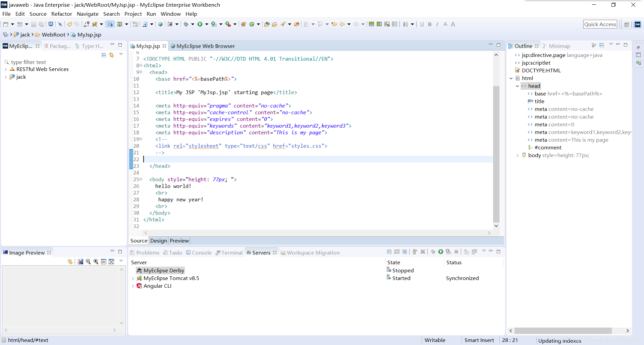
Task: Click the Back navigation arrow in toolbar
Action: click(342, 24)
